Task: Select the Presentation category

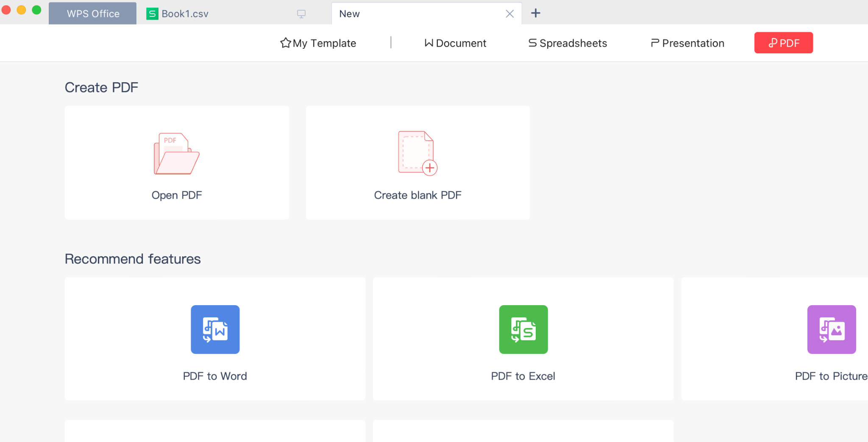Action: click(x=687, y=43)
